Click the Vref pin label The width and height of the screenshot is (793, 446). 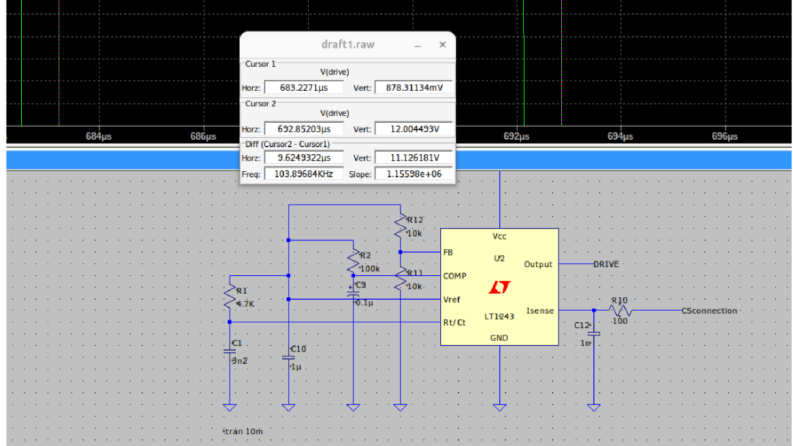(x=452, y=299)
